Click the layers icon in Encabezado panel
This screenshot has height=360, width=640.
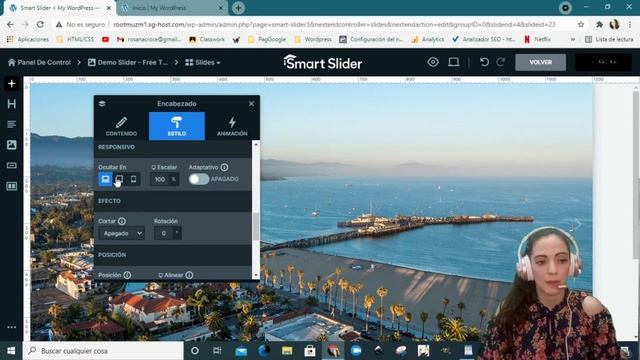pos(102,104)
